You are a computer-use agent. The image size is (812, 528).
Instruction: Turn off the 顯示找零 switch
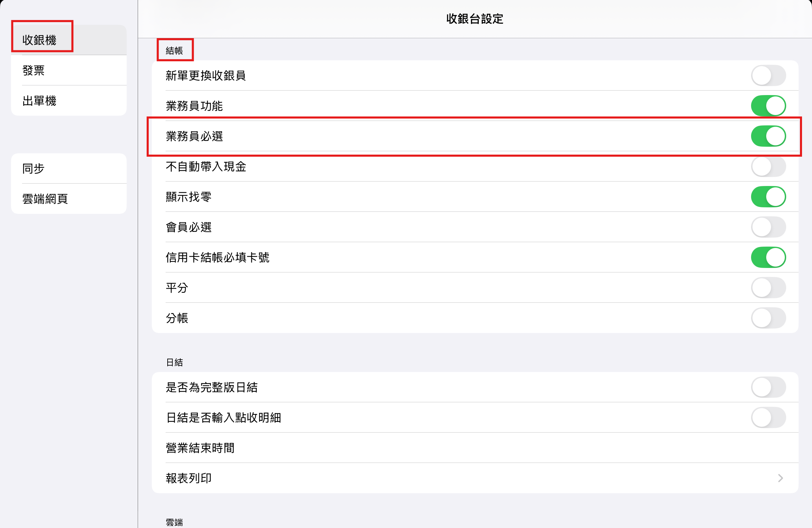[x=768, y=197]
